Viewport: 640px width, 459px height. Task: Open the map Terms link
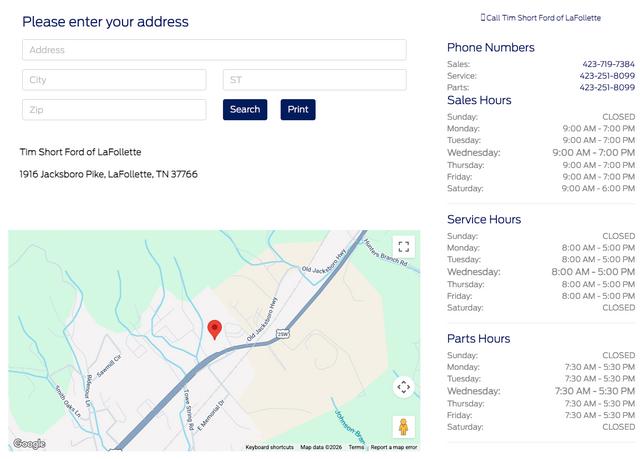(356, 447)
